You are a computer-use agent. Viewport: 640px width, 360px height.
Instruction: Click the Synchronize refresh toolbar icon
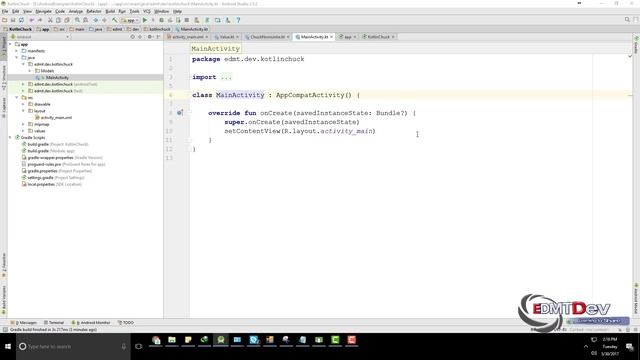pos(21,20)
